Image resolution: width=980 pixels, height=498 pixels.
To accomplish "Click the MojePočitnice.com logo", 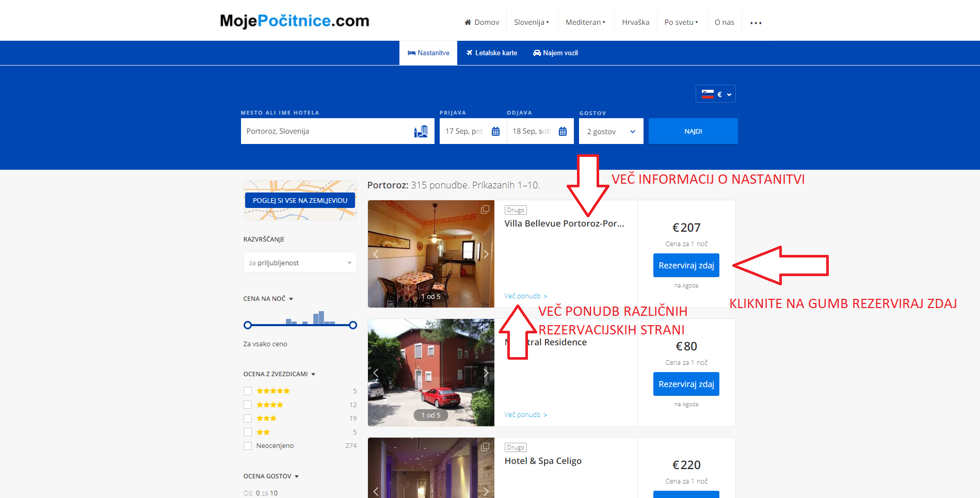I will (295, 21).
